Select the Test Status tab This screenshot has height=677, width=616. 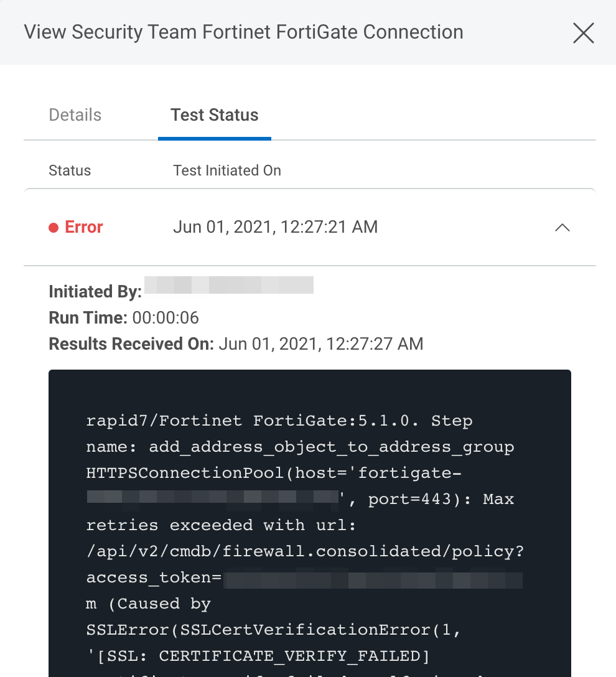[x=215, y=115]
